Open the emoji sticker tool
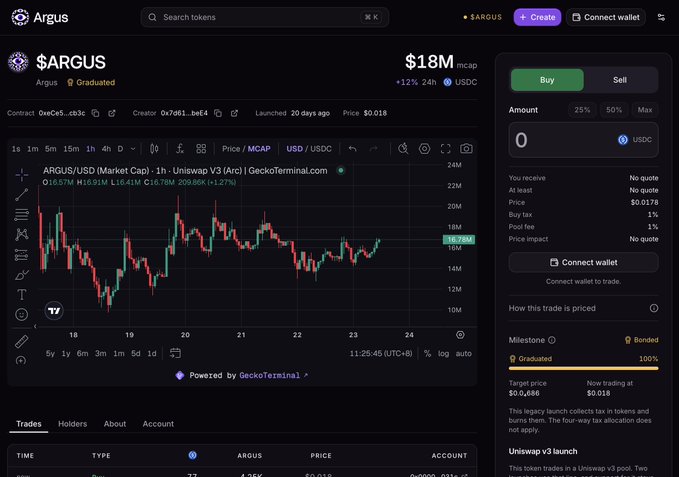Viewport: 679px width, 477px height. 22,315
